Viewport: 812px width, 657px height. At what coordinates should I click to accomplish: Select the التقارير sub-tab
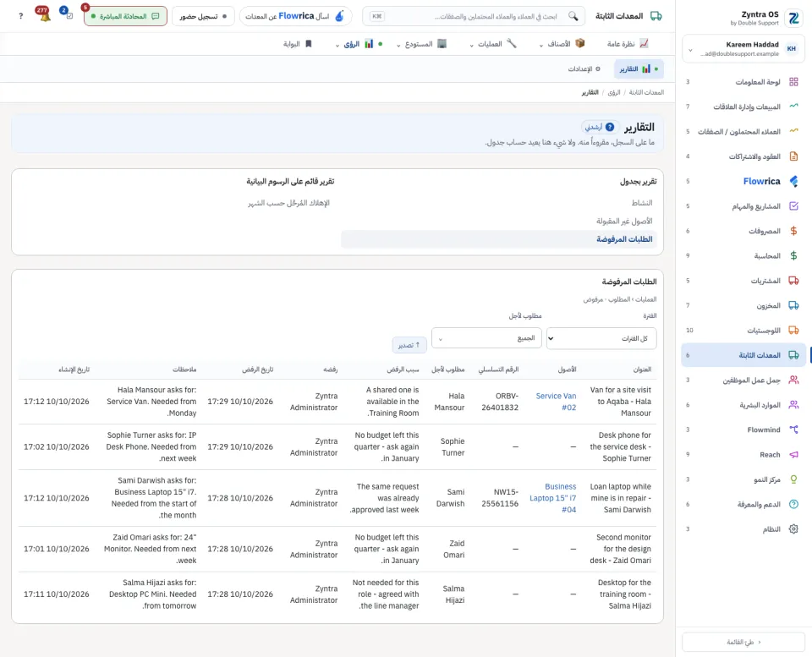pos(639,68)
